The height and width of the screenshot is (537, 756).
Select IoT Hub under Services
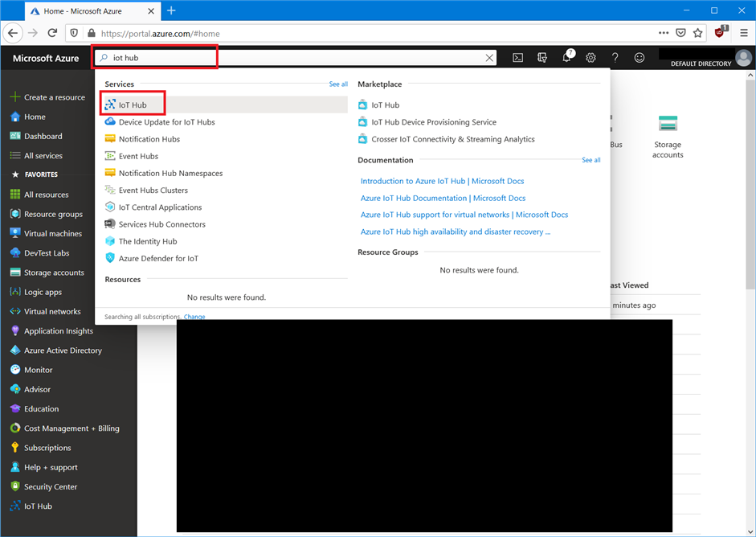point(133,105)
